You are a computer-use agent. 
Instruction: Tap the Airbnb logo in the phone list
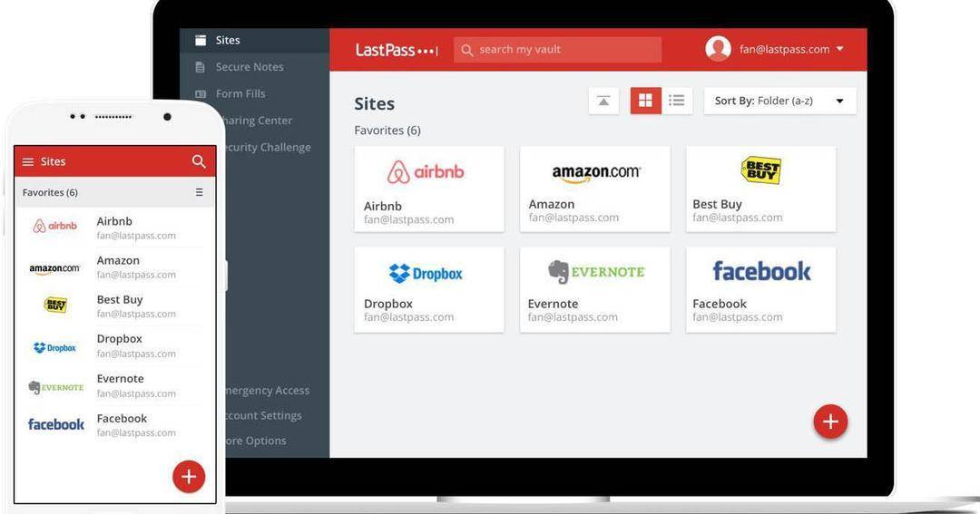[x=55, y=226]
